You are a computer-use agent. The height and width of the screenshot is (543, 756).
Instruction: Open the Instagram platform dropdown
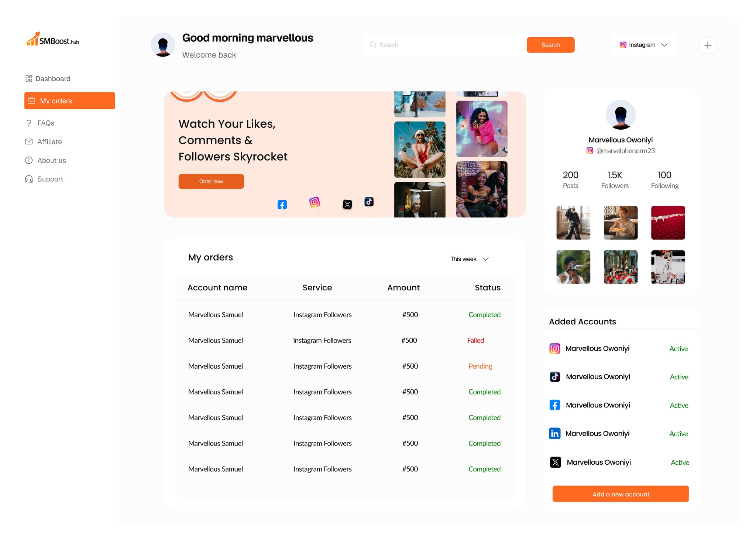point(644,45)
